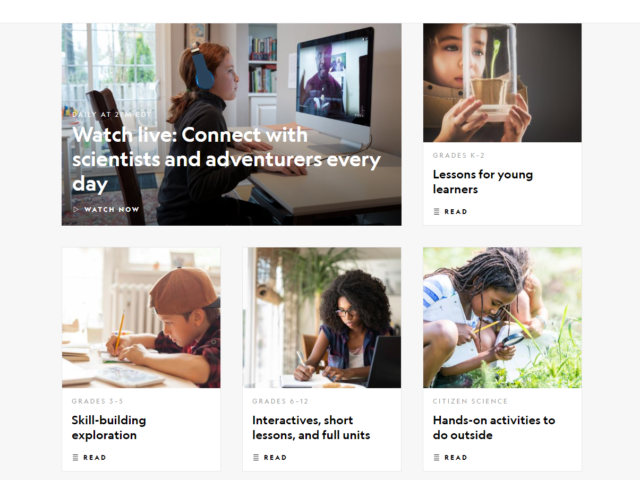Click the child holding seedling jar photo

coord(502,82)
